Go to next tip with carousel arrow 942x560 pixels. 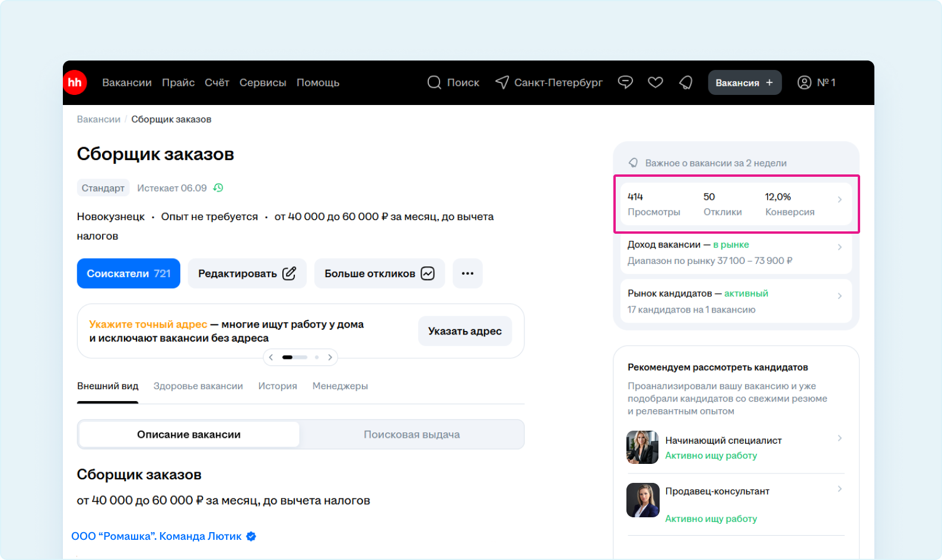(330, 357)
